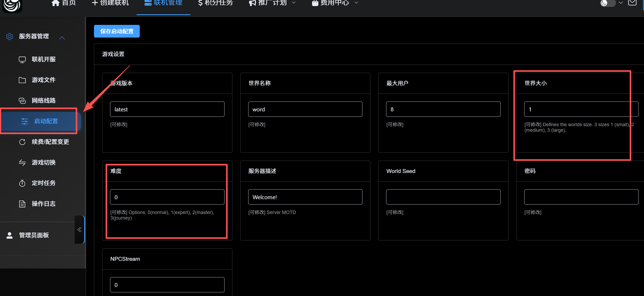Screen dimensions: 644x296
Task: Click the 世界名称 input with word
Action: (305, 109)
